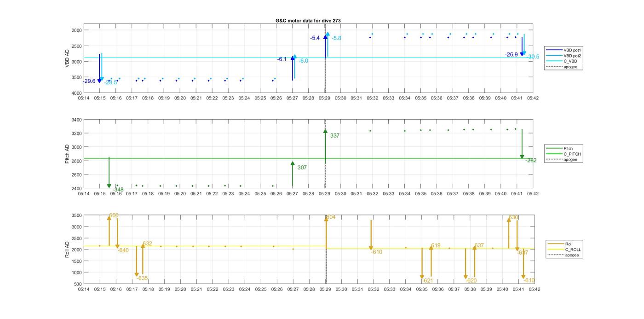Click the "Pitch AD" y-axis label
Screen dimensions: 644x319
67,154
